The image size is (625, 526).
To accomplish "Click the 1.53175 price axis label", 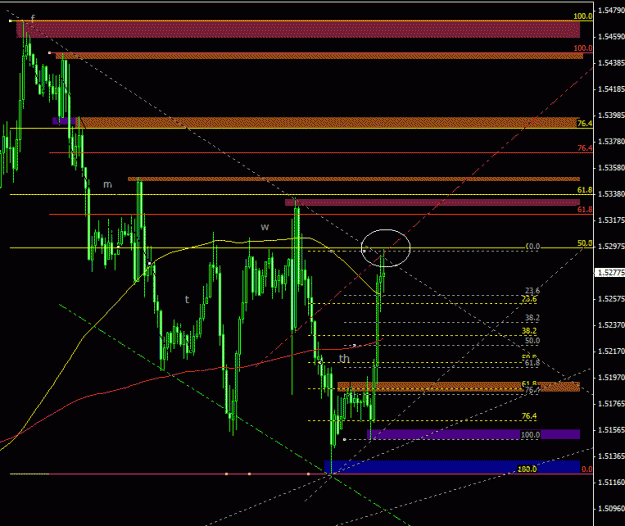I will pos(611,220).
